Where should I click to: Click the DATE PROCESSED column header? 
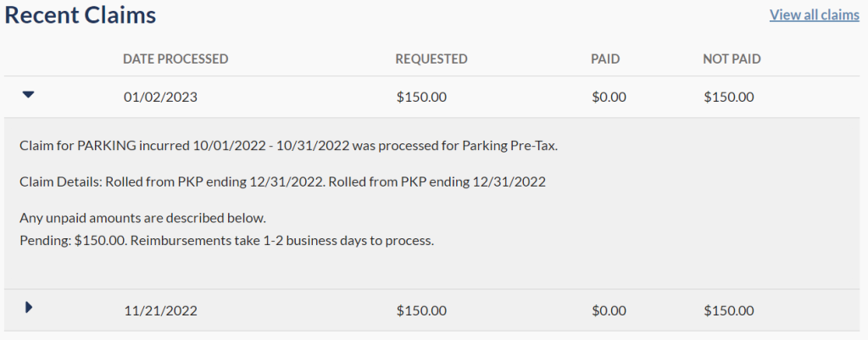point(175,59)
